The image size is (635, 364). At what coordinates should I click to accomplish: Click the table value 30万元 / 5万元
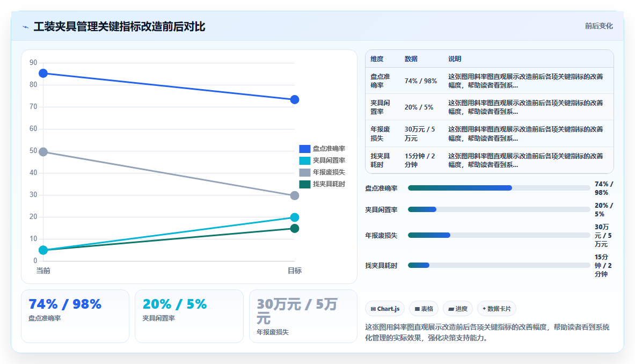coord(420,134)
